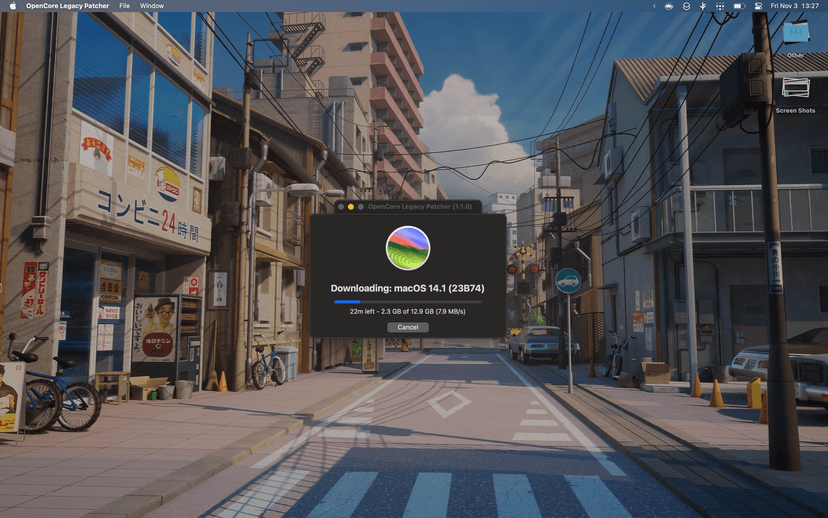Click the yellow minimize button on Patcher window
Screen dimensions: 828x518
click(350, 206)
